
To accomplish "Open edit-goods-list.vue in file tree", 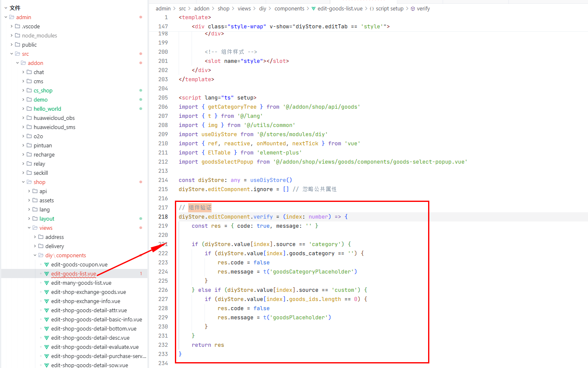I will coord(73,274).
